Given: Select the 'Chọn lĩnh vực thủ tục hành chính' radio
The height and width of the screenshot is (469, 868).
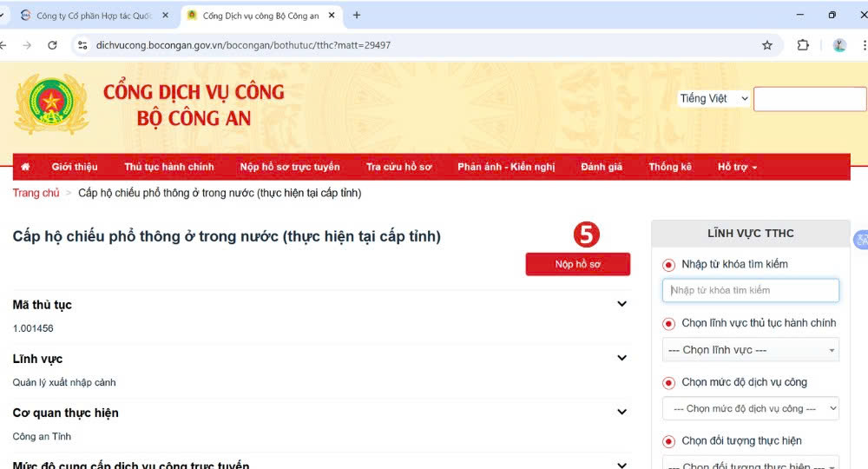Looking at the screenshot, I should (x=668, y=324).
